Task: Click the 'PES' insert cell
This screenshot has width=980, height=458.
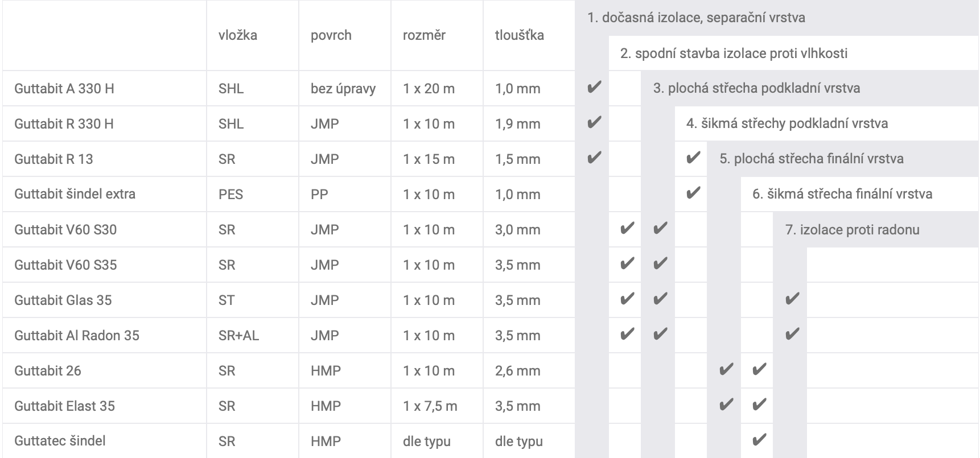Action: tap(230, 195)
